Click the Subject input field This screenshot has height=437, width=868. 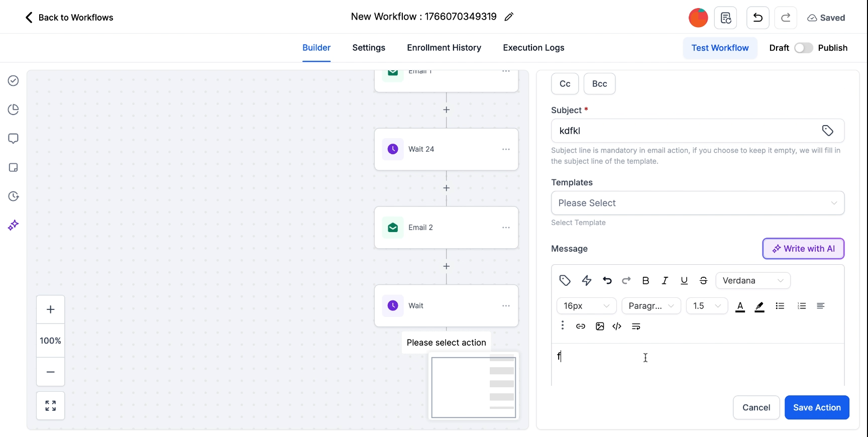[x=683, y=131]
